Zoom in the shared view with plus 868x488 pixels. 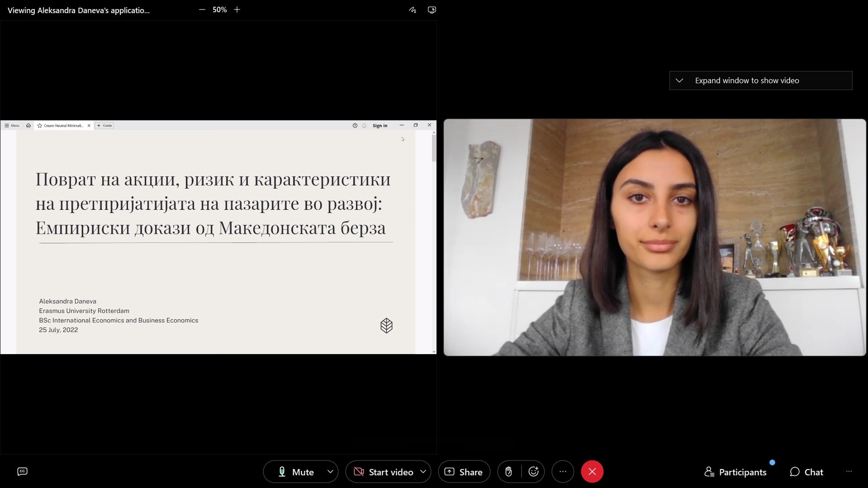point(237,10)
